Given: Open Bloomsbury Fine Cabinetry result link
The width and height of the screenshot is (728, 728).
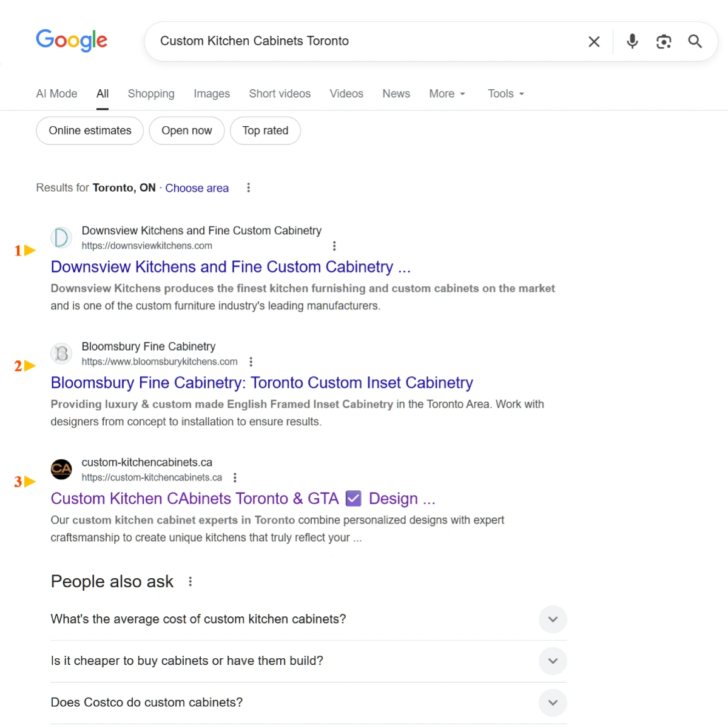Looking at the screenshot, I should pyautogui.click(x=261, y=383).
